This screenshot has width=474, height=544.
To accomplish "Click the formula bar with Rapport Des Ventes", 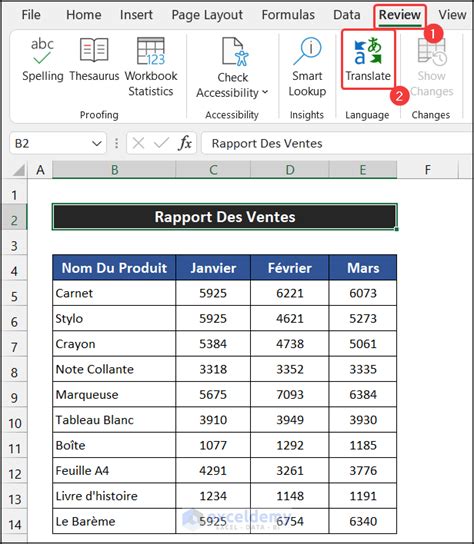I will [x=337, y=143].
